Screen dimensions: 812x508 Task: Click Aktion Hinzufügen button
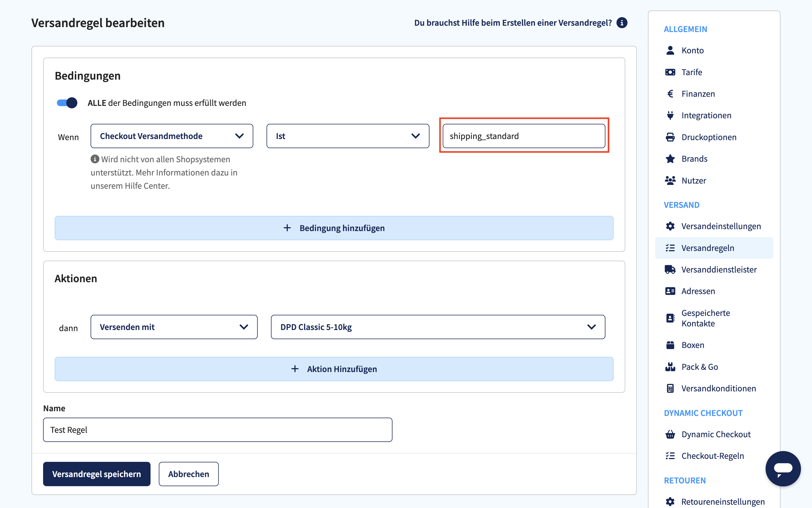[x=334, y=369]
